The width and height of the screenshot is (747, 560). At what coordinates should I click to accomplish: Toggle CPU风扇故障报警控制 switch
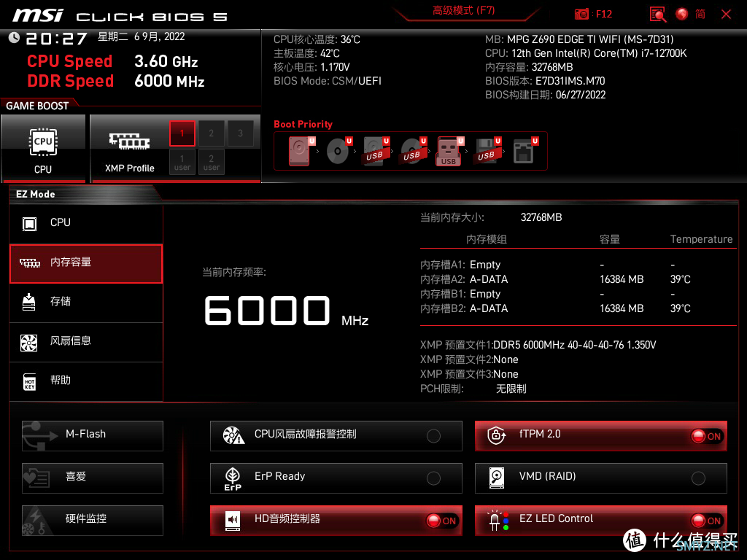433,436
